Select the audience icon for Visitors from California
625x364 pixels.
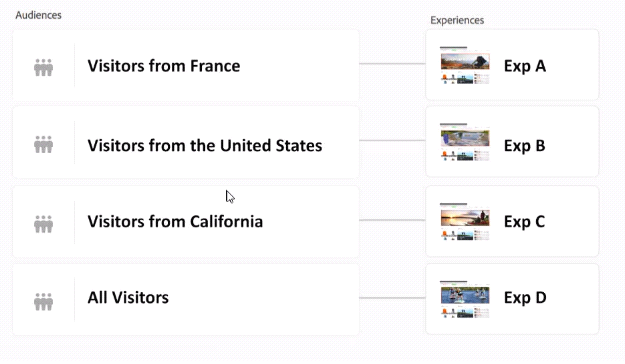(x=43, y=224)
